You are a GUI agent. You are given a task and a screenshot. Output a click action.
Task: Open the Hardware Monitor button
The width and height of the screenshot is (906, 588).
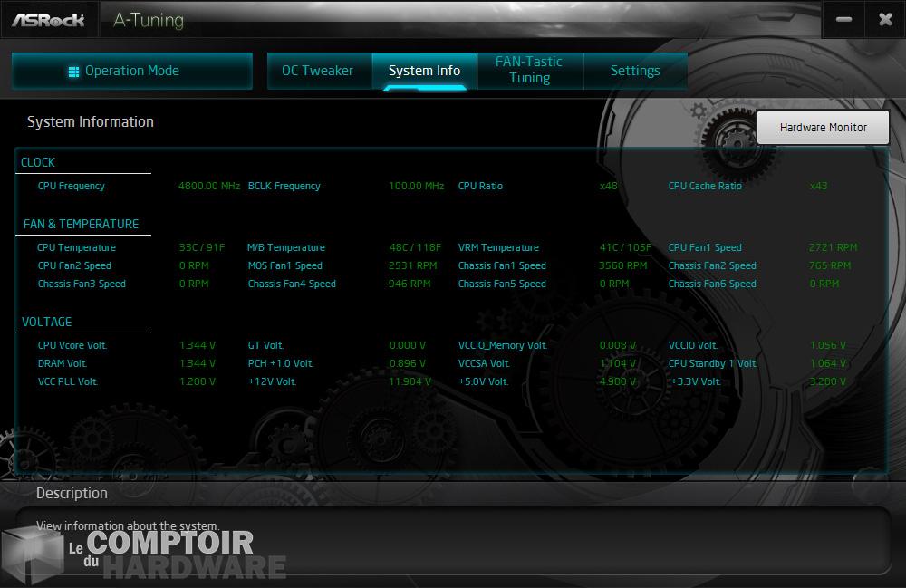(x=823, y=128)
